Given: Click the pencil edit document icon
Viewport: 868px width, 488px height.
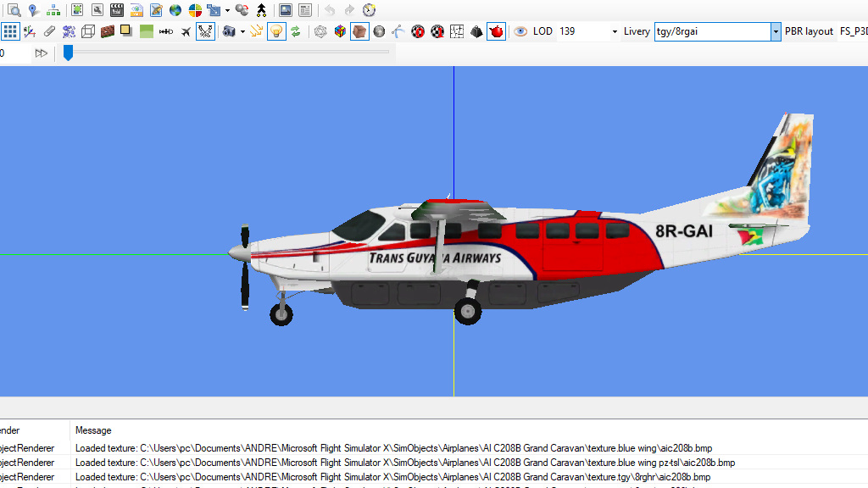Looking at the screenshot, I should tap(156, 10).
